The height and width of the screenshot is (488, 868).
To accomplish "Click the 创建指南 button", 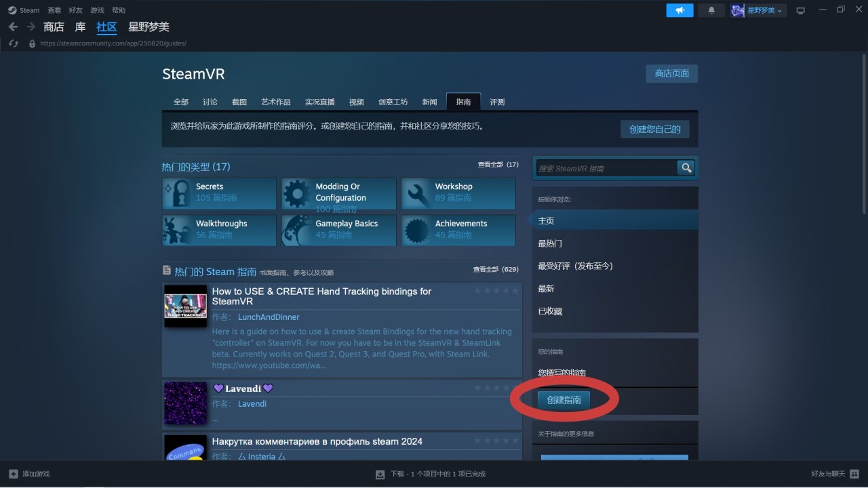I will [x=564, y=400].
